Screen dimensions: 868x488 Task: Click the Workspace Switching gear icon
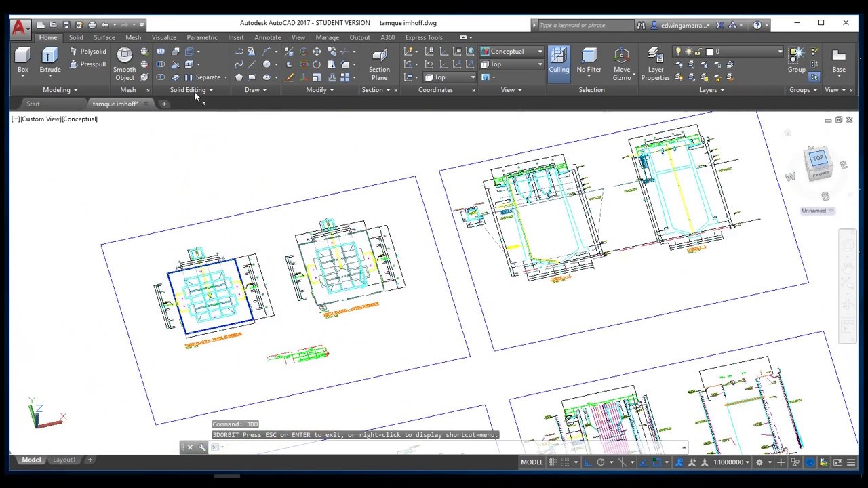(x=759, y=462)
